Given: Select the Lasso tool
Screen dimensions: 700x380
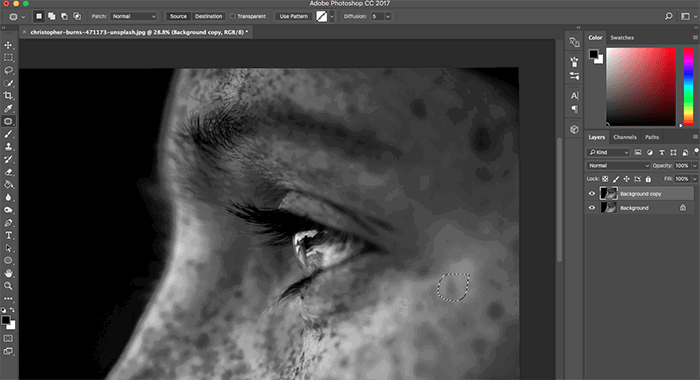Looking at the screenshot, I should coord(8,71).
